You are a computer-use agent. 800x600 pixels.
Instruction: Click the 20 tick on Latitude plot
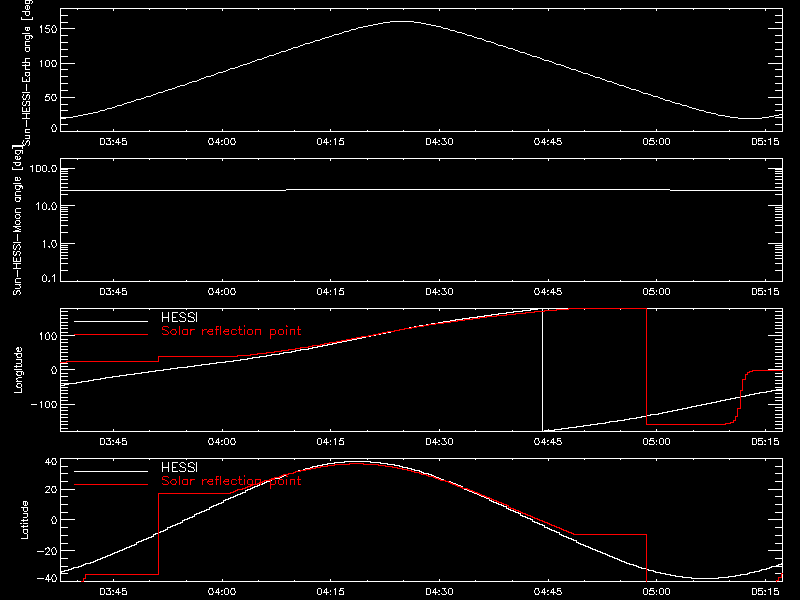pos(51,489)
